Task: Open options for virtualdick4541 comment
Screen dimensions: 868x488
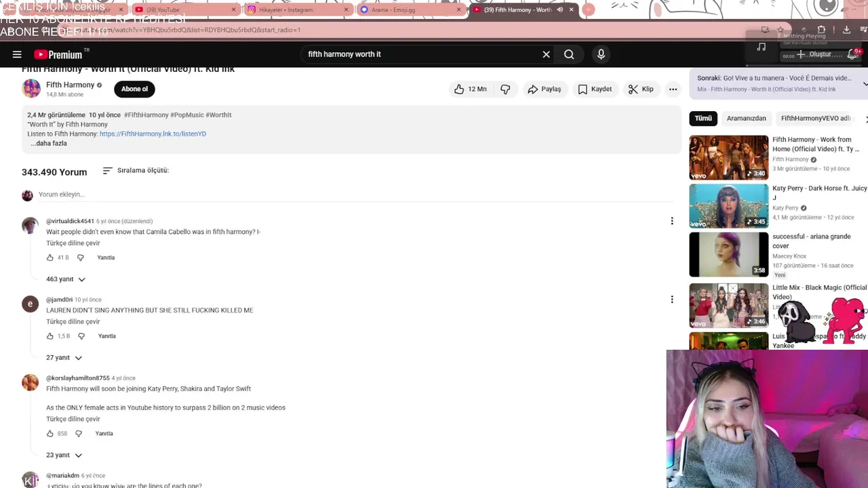Action: [x=672, y=221]
